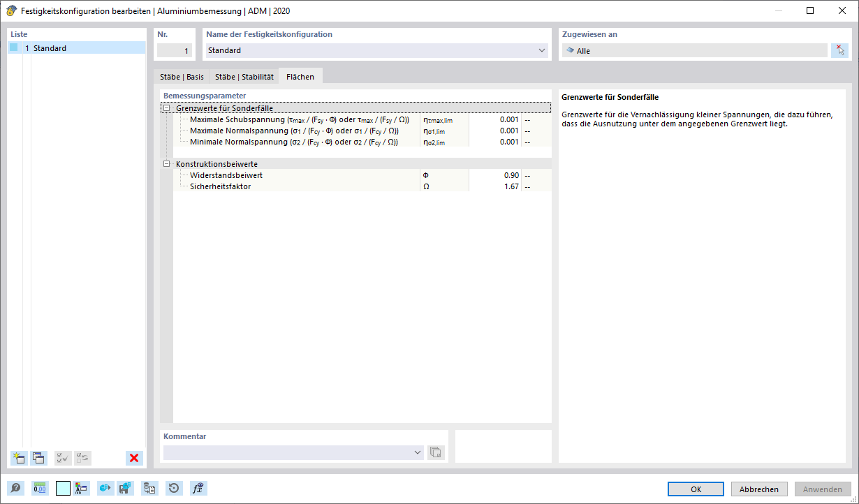The image size is (859, 504).
Task: Pick the light cyan color box
Action: point(63,488)
